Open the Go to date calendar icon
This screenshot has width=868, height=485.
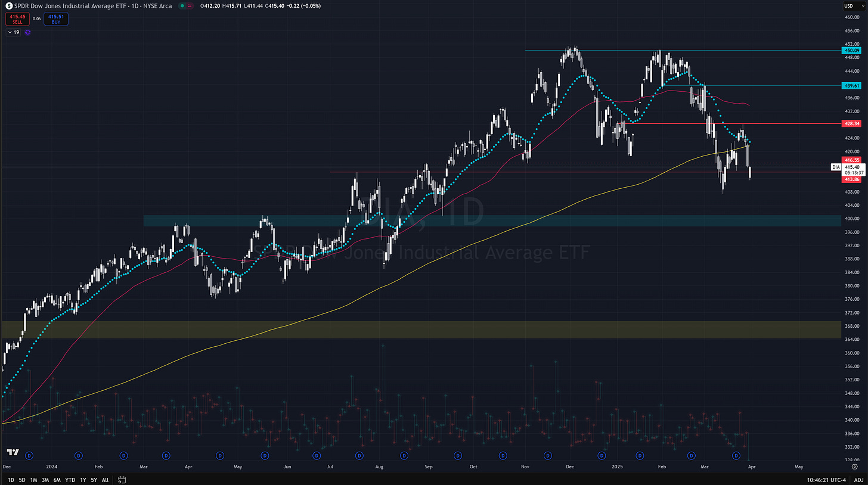point(122,479)
